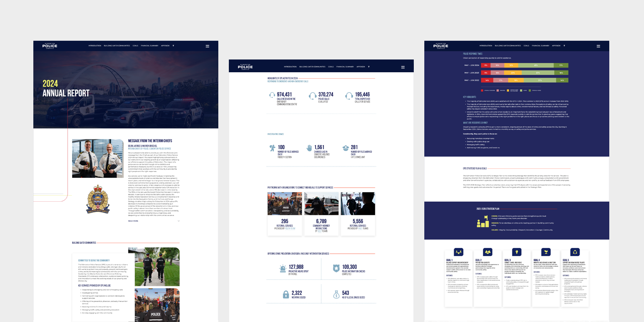The image size is (644, 322).
Task: Click headset icon beside 195,446 dispatched calls
Action: [x=349, y=96]
